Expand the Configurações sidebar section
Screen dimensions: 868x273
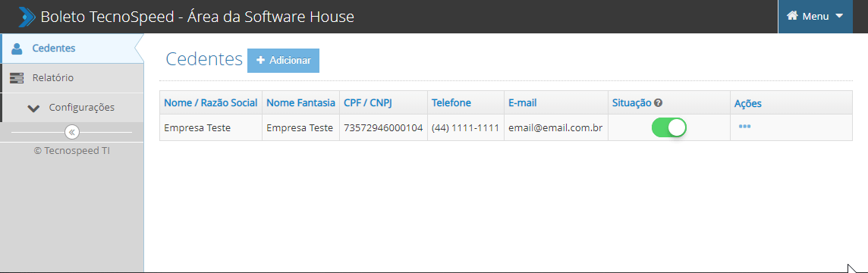click(x=73, y=108)
